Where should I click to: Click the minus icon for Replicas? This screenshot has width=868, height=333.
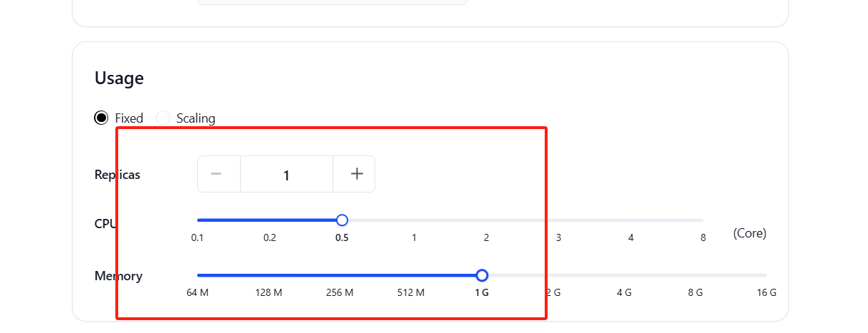(216, 174)
